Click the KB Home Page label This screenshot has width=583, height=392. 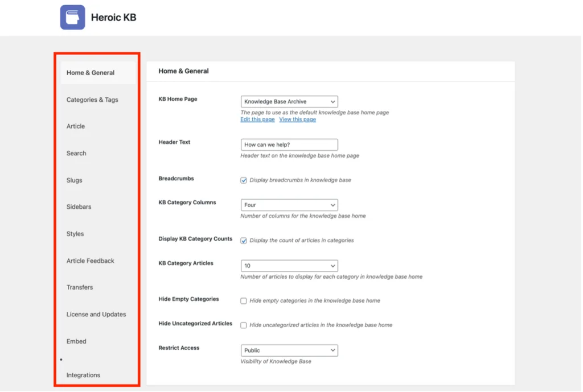pyautogui.click(x=178, y=99)
